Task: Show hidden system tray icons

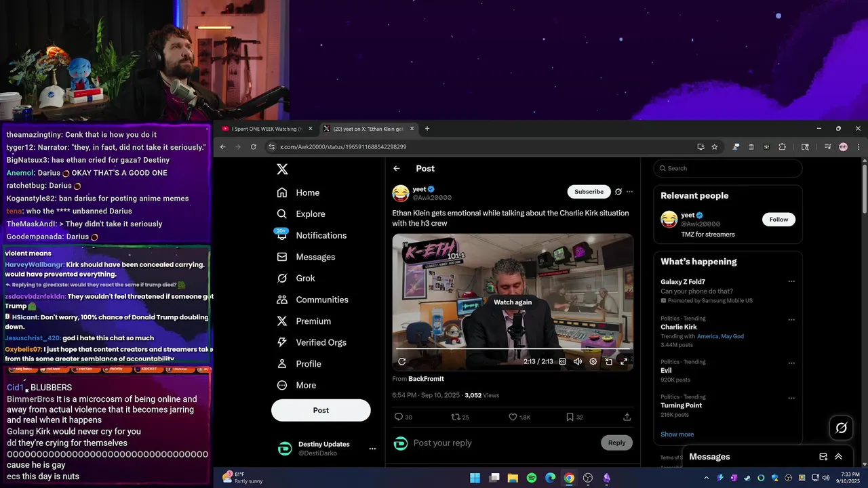Action: pyautogui.click(x=707, y=478)
